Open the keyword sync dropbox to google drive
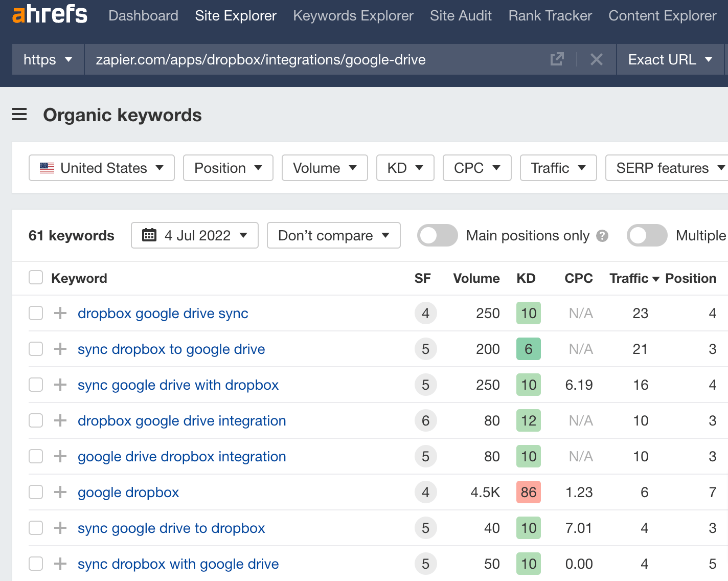The image size is (728, 581). [x=171, y=349]
